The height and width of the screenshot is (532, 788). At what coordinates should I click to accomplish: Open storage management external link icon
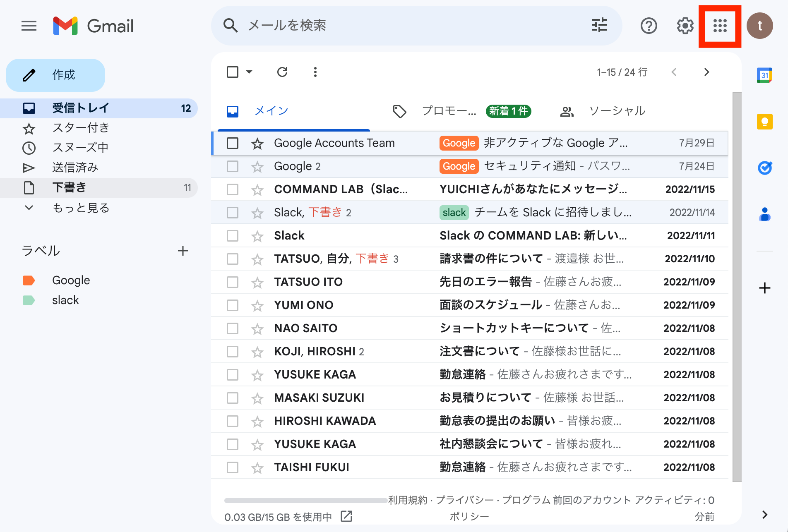[346, 516]
